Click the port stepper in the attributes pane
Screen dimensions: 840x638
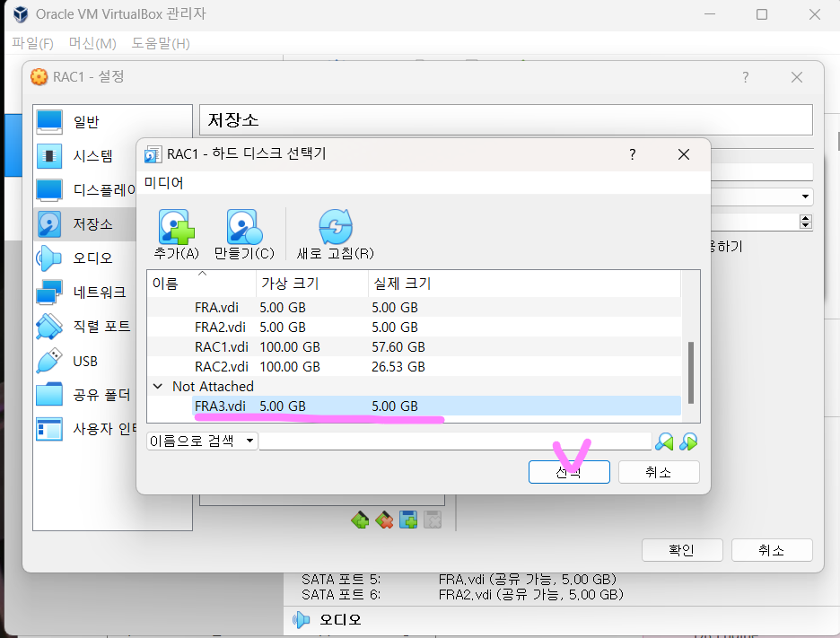point(806,222)
